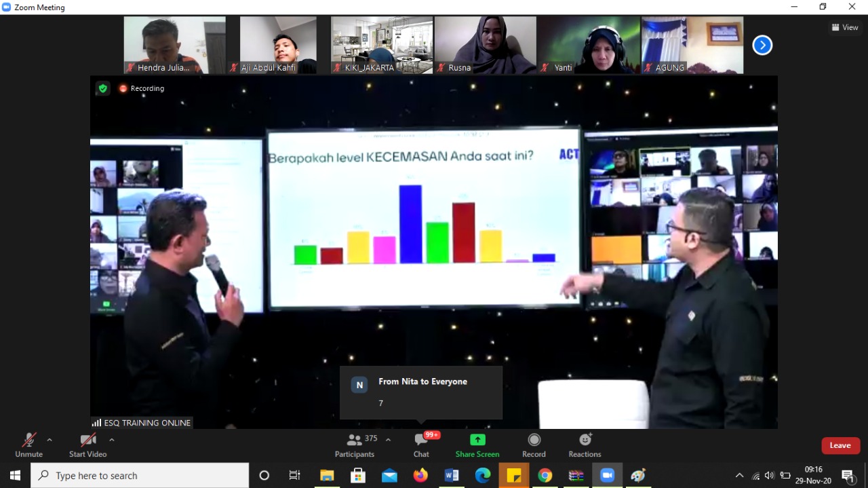Expand audio options arrow beside Unmute
This screenshot has width=868, height=488.
click(x=50, y=440)
